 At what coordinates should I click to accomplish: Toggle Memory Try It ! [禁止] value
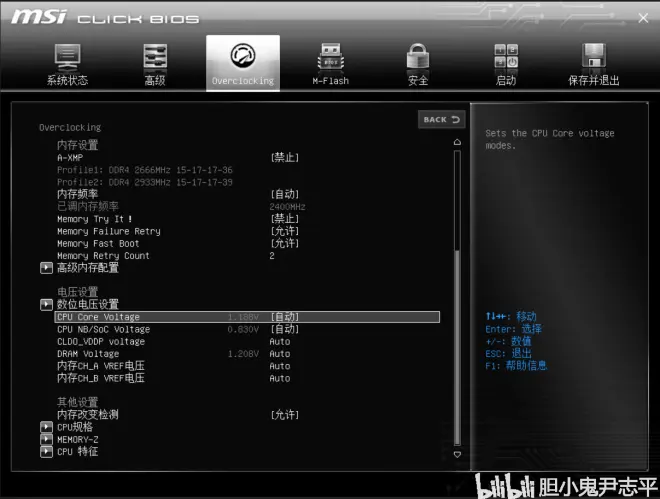[285, 219]
